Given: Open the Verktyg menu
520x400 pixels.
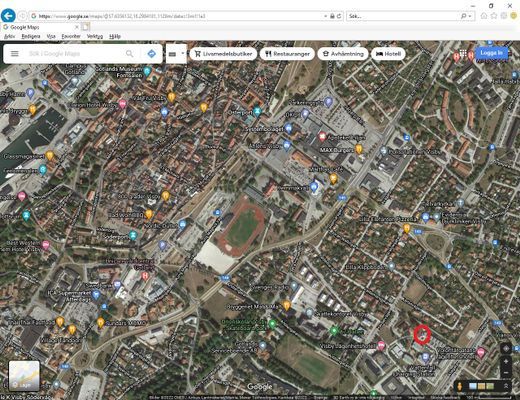Looking at the screenshot, I should (x=95, y=36).
